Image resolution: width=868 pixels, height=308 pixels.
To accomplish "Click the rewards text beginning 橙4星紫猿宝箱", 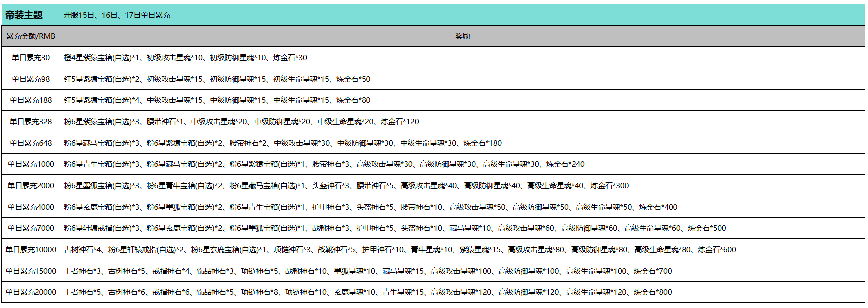I will coord(185,58).
